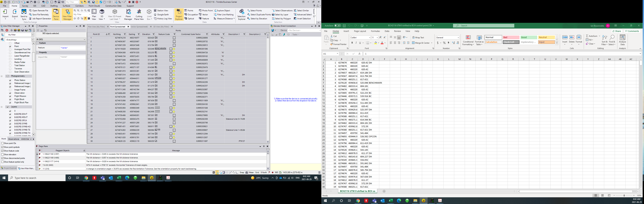Open the Plane Manager
The height and width of the screenshot is (204, 644).
128,15
